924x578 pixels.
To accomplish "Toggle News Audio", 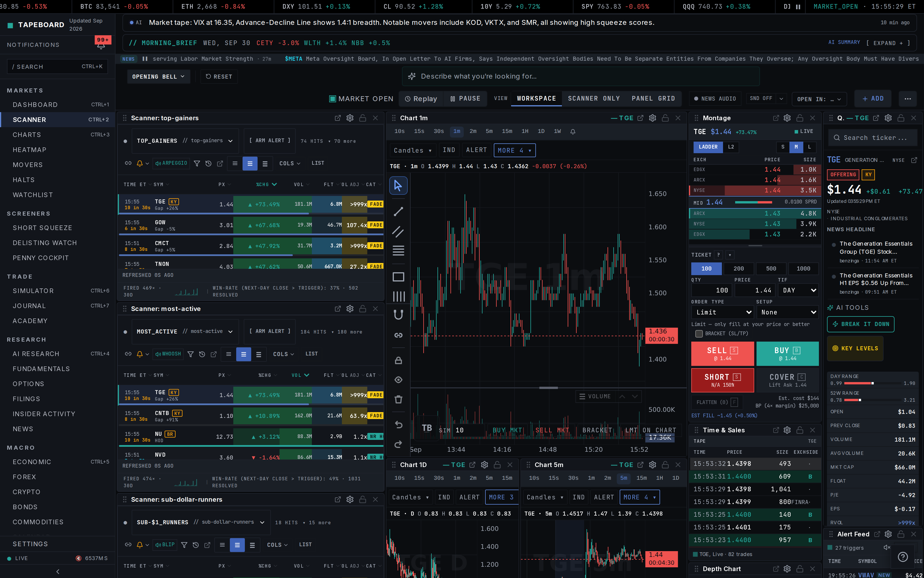I will tap(715, 99).
